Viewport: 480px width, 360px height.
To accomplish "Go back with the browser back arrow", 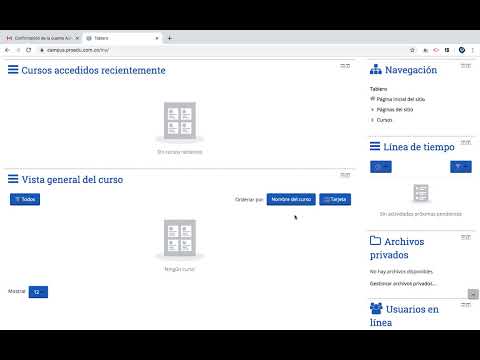I will (x=7, y=50).
